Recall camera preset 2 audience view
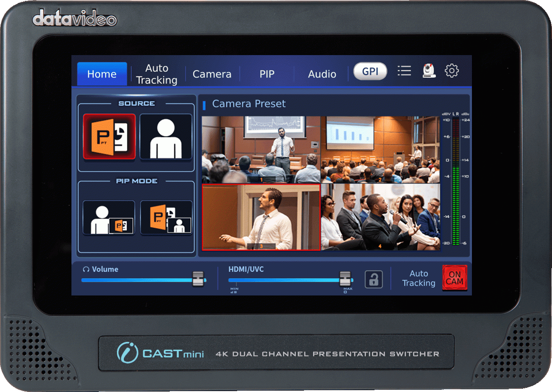 [380, 149]
